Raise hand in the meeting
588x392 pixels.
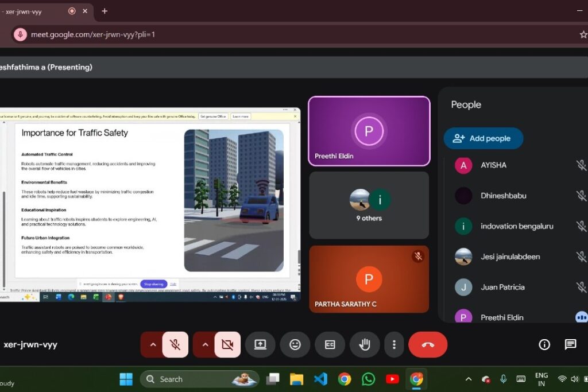pyautogui.click(x=364, y=344)
